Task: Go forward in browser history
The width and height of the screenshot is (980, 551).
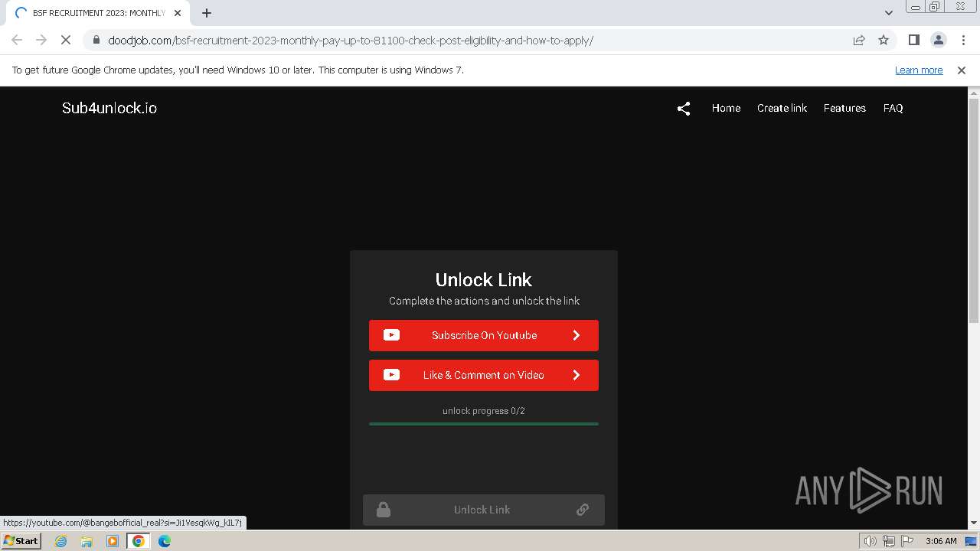Action: [x=41, y=40]
